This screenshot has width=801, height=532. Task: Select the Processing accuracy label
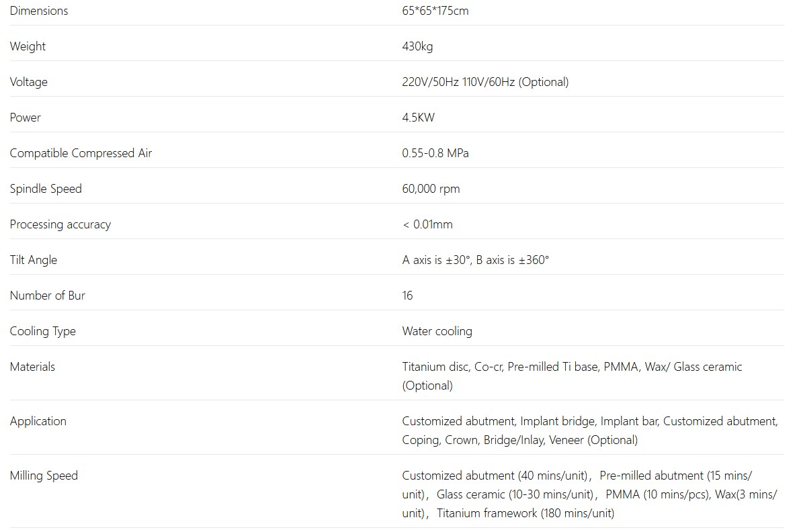coord(60,224)
